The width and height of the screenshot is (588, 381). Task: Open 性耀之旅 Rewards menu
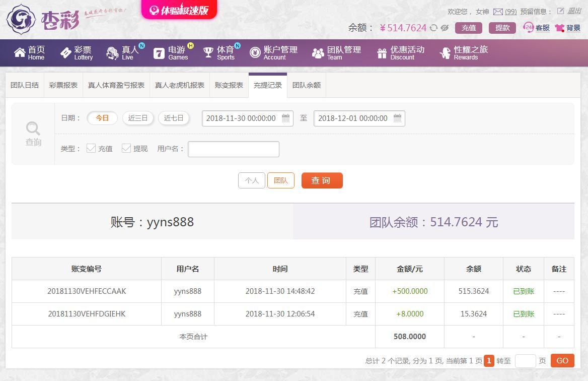[464, 53]
